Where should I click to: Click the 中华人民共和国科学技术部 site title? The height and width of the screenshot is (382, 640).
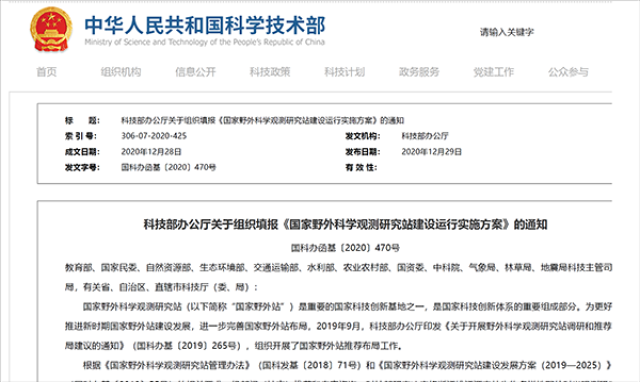(205, 25)
